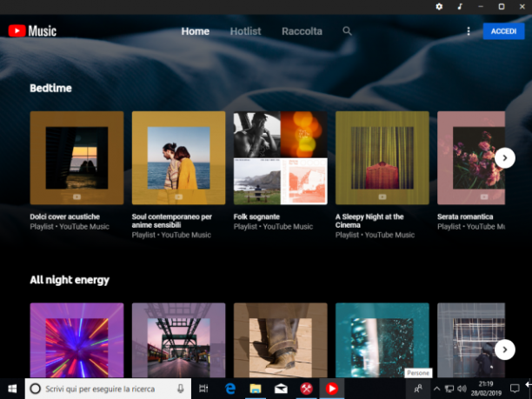Viewport: 532px width, 399px height.
Task: Click the Soul contemporaneo per anime sensibili title
Action: pos(171,221)
